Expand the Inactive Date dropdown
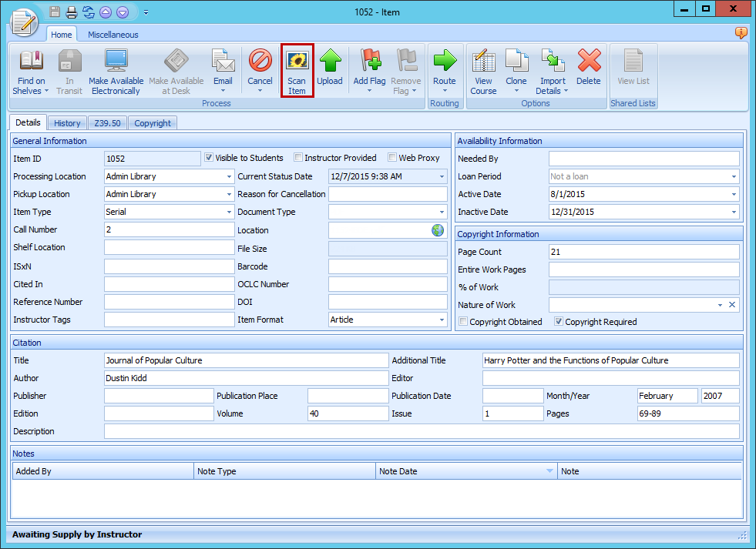The image size is (756, 549). point(734,213)
